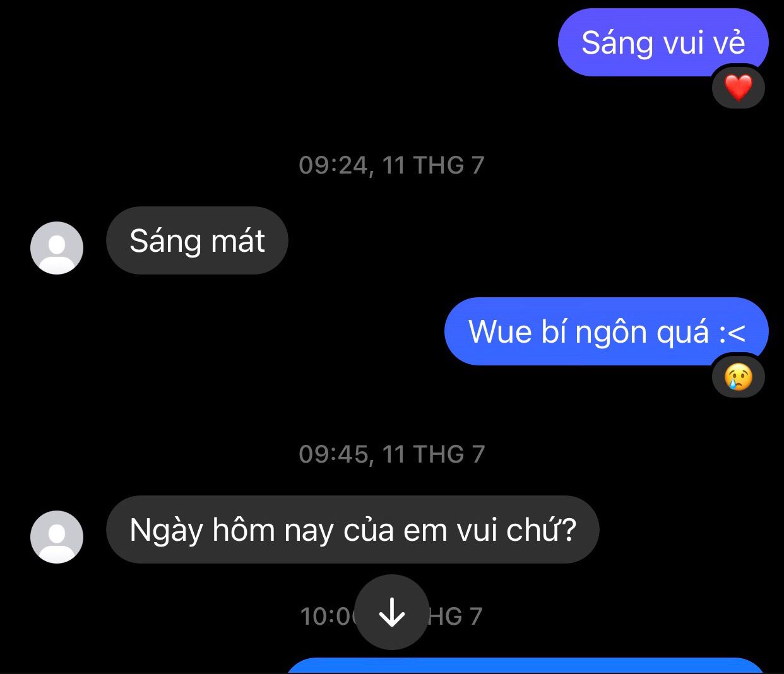Tap the avatar beside 'Ngày hôm nay của em vui chứ?'
The height and width of the screenshot is (674, 784).
[57, 536]
